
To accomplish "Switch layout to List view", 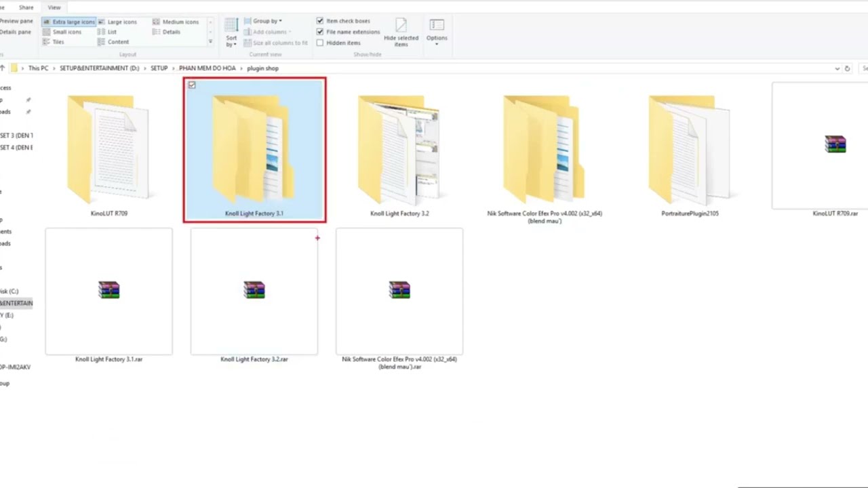I will coord(107,32).
